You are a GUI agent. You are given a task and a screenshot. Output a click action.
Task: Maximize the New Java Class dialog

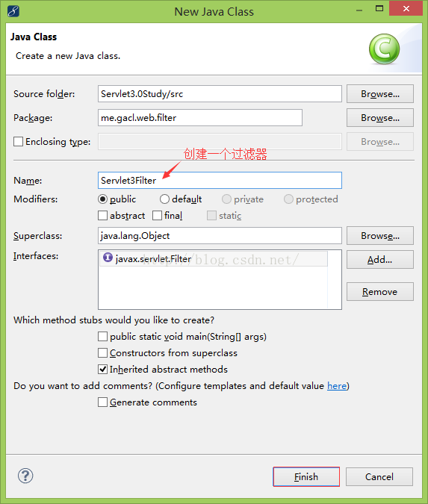click(379, 9)
